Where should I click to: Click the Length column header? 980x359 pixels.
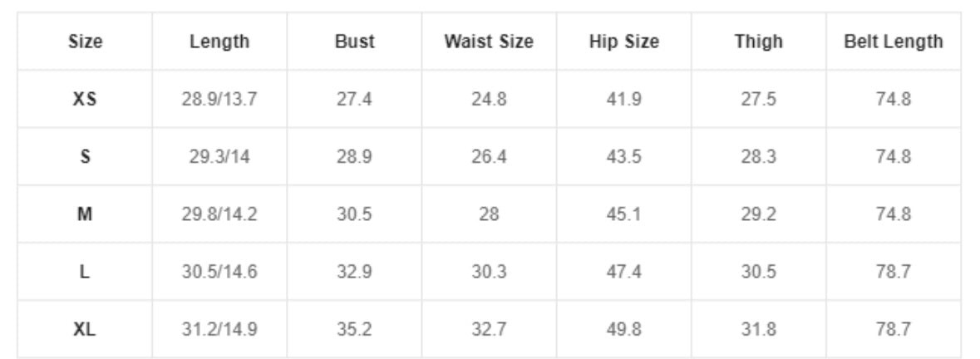[219, 42]
